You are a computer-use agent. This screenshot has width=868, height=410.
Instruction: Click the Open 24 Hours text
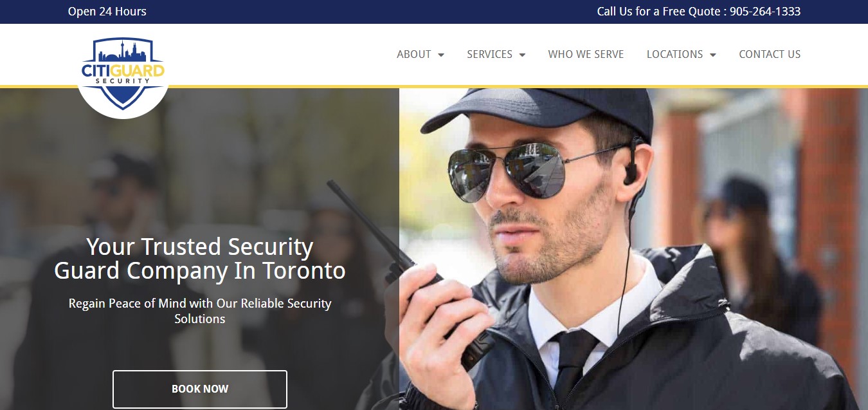click(107, 12)
